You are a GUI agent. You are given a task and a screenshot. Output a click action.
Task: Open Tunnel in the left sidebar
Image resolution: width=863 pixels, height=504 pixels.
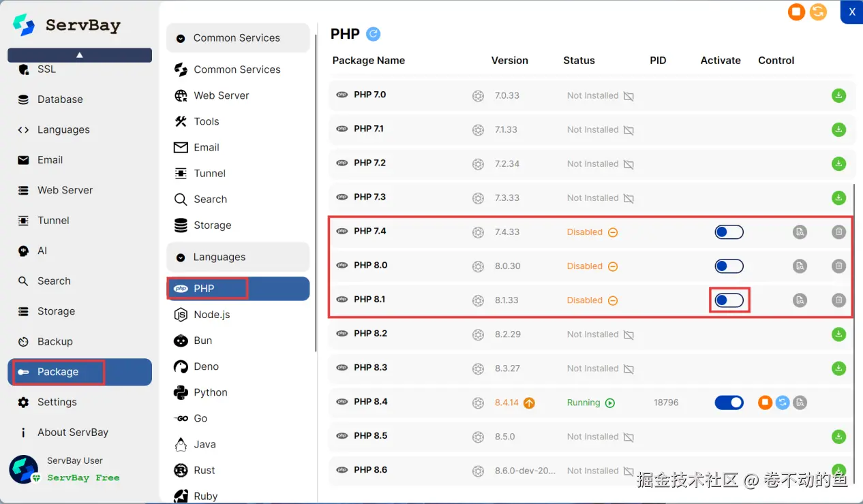80,221
